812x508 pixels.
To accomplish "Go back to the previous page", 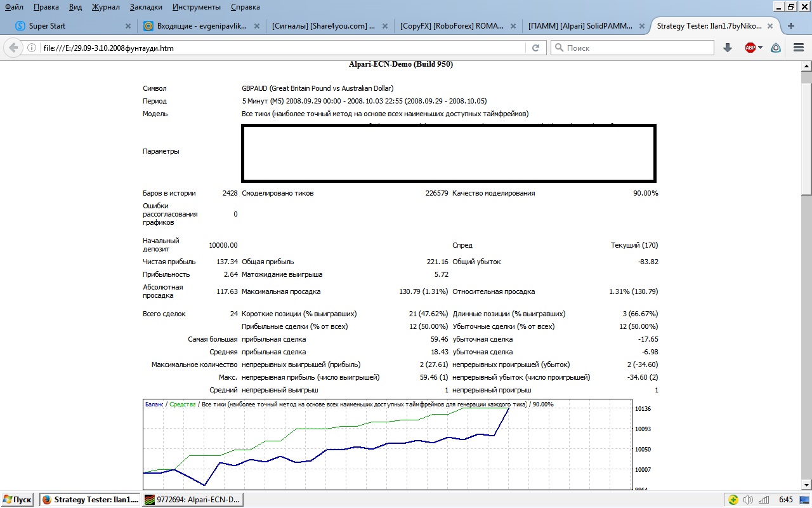I will tap(13, 48).
